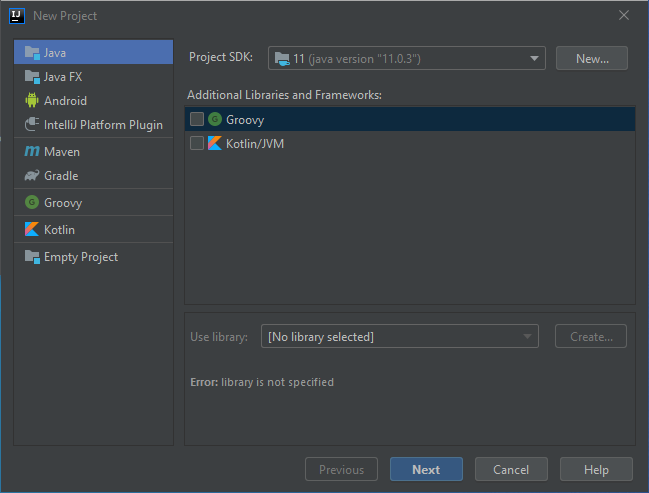Select Empty Project label
This screenshot has width=649, height=493.
[81, 257]
